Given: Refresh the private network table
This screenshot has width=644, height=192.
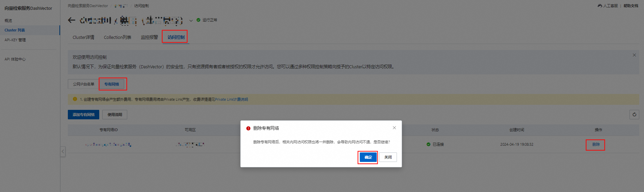Looking at the screenshot, I should click(x=634, y=115).
